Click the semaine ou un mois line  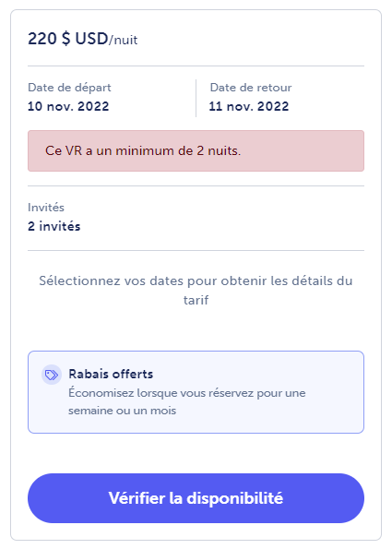point(122,411)
